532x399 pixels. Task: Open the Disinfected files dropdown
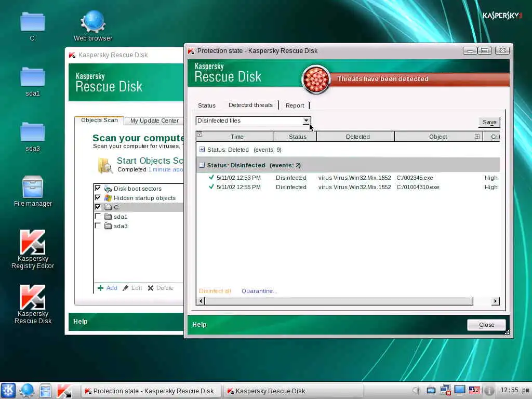click(x=253, y=121)
